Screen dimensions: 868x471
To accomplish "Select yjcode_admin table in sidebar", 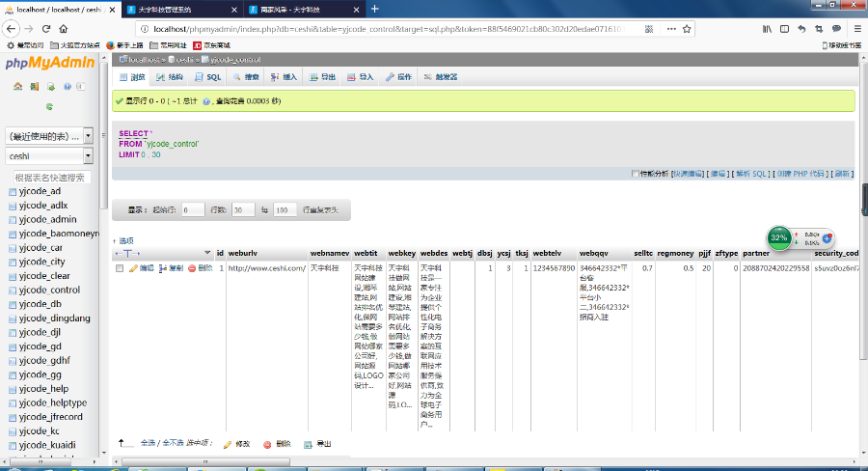I will (x=47, y=219).
